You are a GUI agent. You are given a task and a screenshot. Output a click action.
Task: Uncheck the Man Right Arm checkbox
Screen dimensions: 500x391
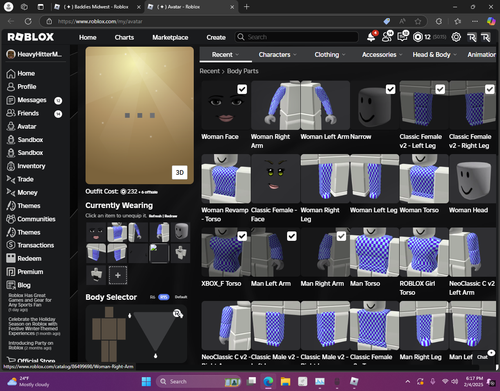click(341, 236)
